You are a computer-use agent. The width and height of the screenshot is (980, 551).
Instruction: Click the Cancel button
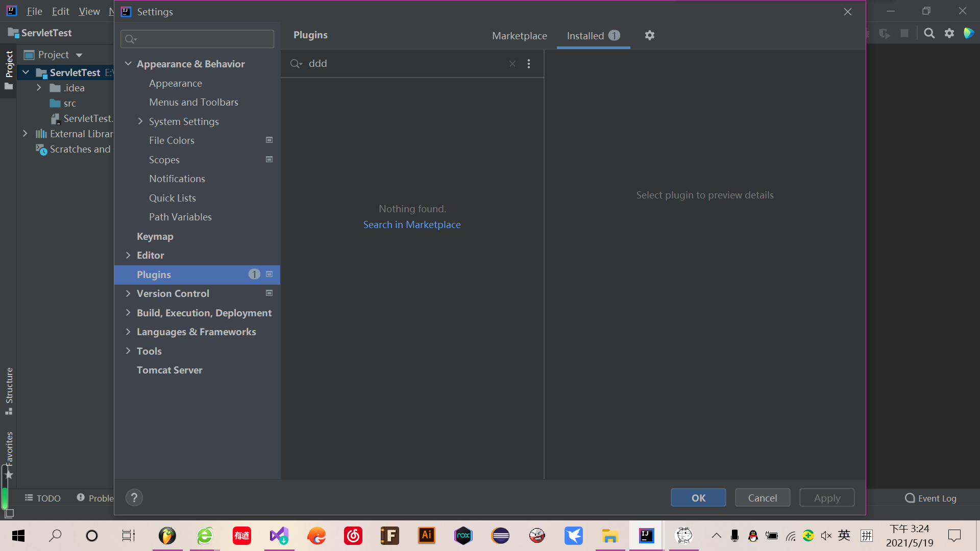(762, 498)
